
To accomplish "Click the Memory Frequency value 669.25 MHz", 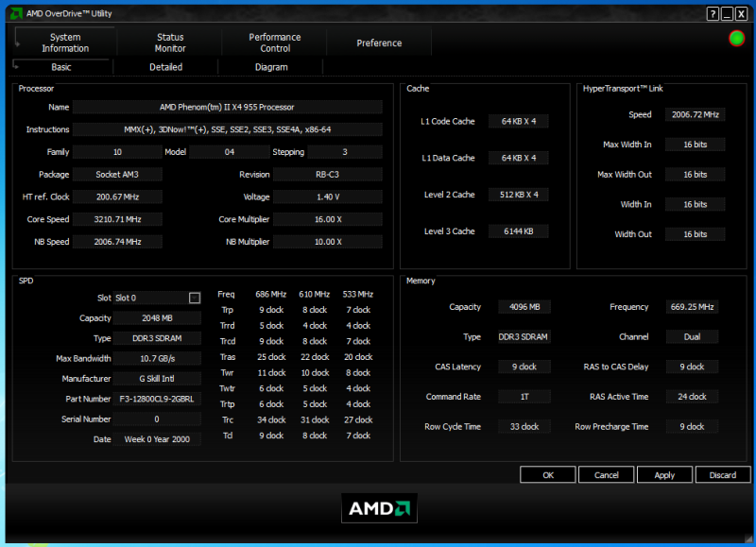I will pos(692,306).
